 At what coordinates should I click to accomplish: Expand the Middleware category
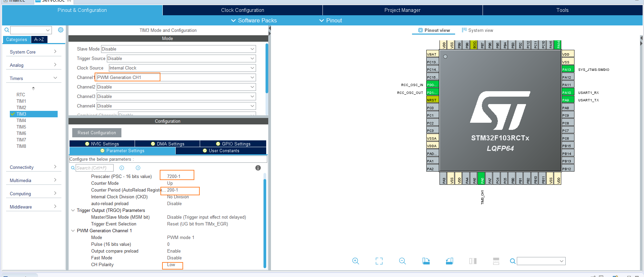(33, 207)
